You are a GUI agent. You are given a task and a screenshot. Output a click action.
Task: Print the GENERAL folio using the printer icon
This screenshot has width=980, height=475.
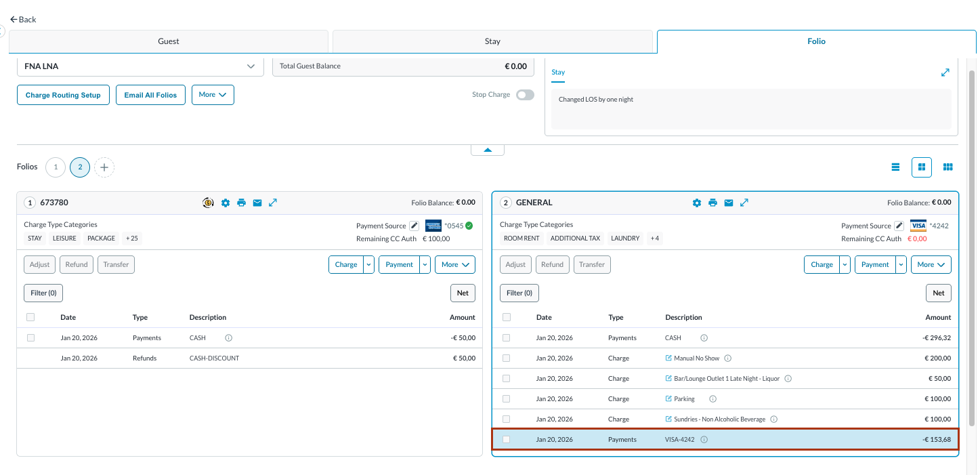point(712,203)
